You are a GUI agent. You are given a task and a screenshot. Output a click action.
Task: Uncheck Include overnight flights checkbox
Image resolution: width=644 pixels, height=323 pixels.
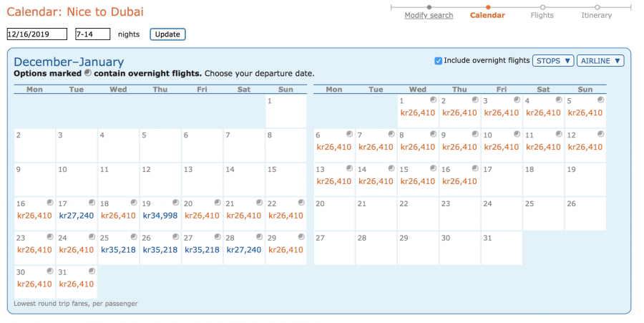coord(439,61)
